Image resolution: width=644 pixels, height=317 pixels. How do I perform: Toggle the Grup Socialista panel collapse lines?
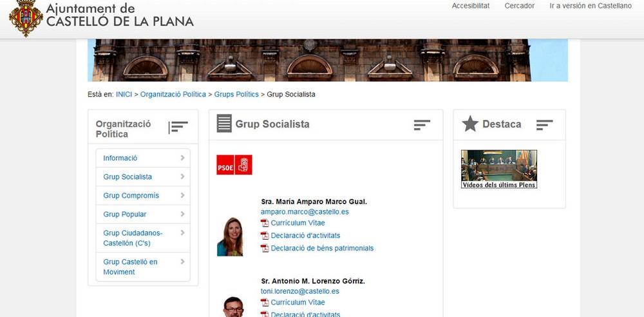(x=422, y=125)
